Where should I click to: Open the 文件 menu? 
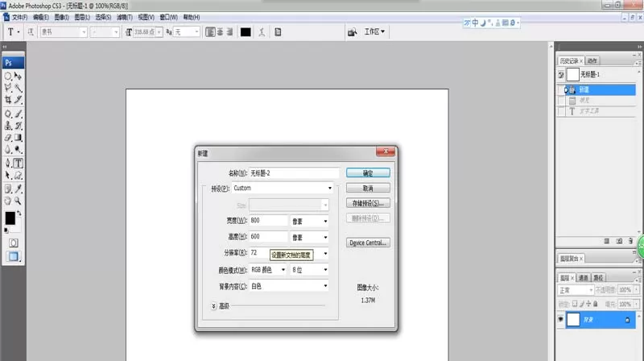click(19, 17)
